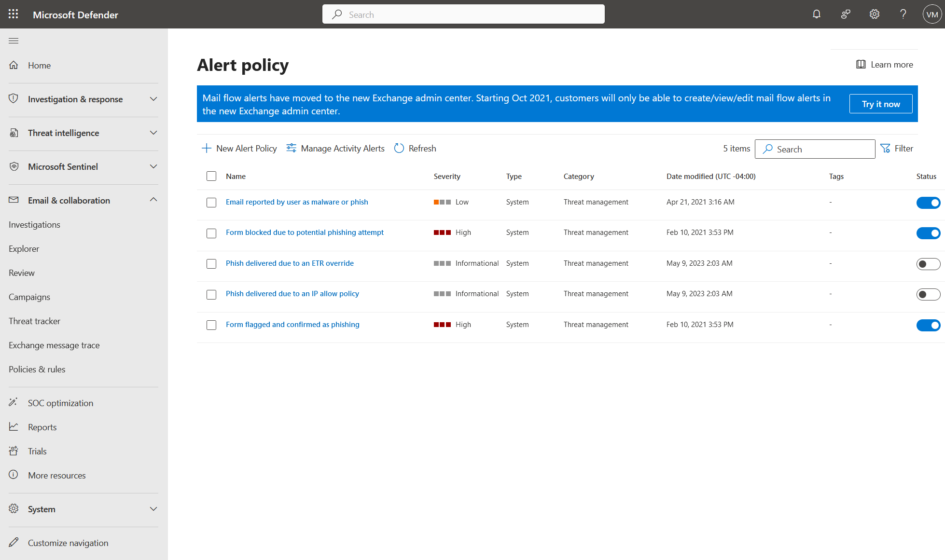Screen dimensions: 945x560
Task: Open the VM account profile
Action: pos(932,14)
